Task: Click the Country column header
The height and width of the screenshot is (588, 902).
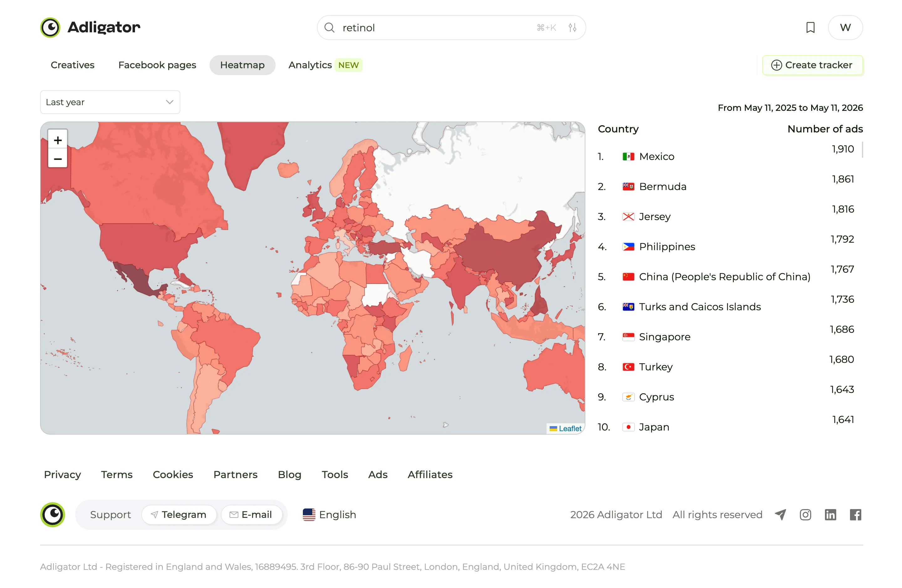Action: tap(618, 129)
